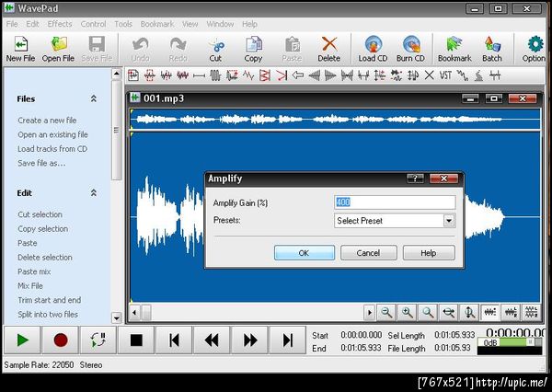The width and height of the screenshot is (552, 392).
Task: Click the waveform scroll right arrow
Action: click(x=369, y=312)
